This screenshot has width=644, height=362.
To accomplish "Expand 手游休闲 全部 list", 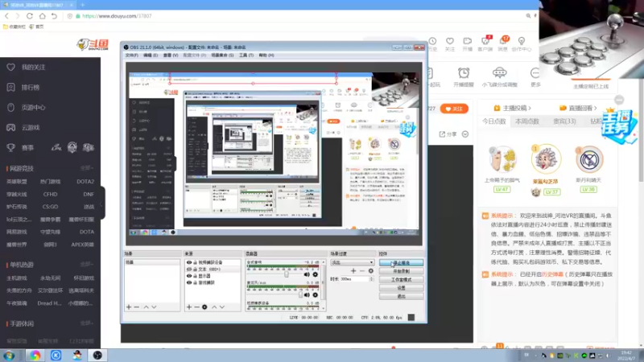I will point(86,323).
